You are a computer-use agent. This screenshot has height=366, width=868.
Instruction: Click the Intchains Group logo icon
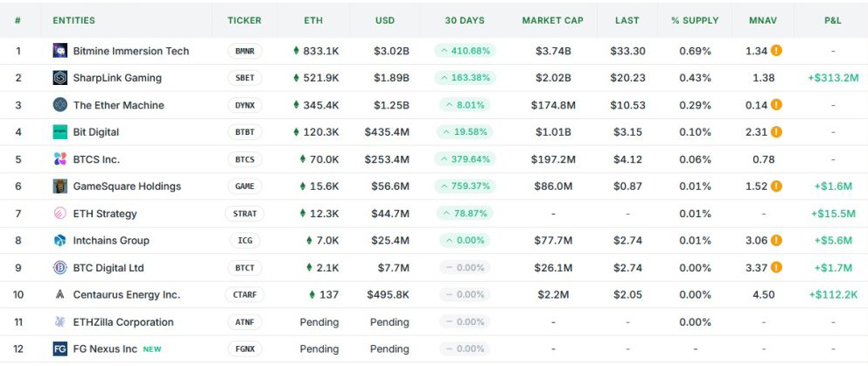tap(59, 241)
